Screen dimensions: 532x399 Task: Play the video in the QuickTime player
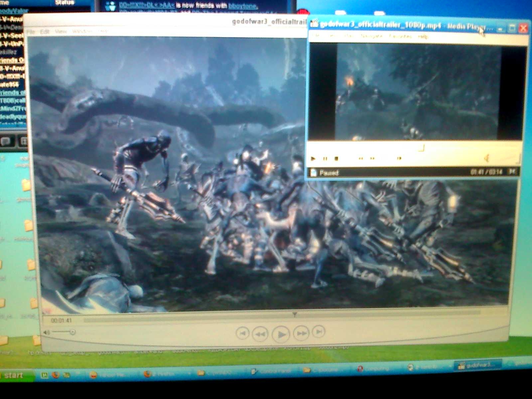(281, 334)
